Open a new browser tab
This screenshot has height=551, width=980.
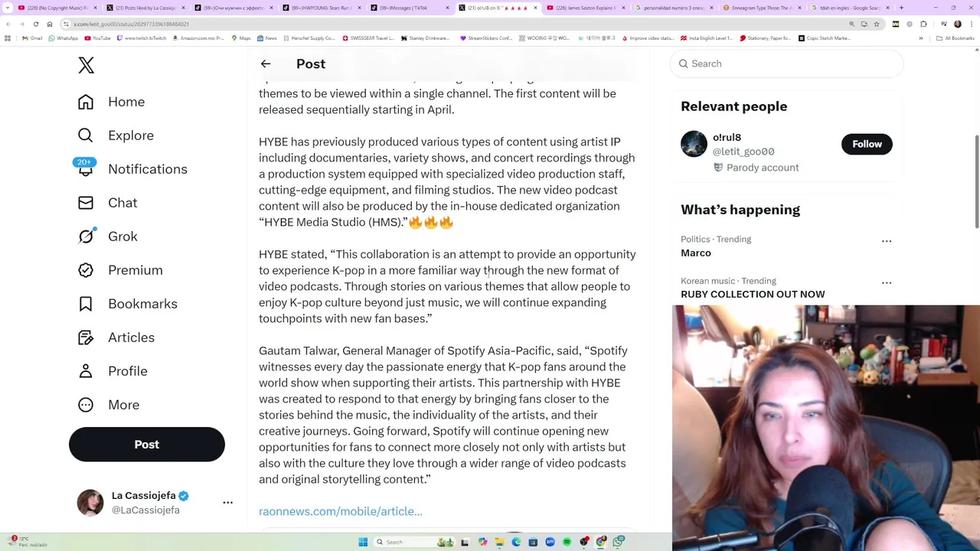coord(901,8)
